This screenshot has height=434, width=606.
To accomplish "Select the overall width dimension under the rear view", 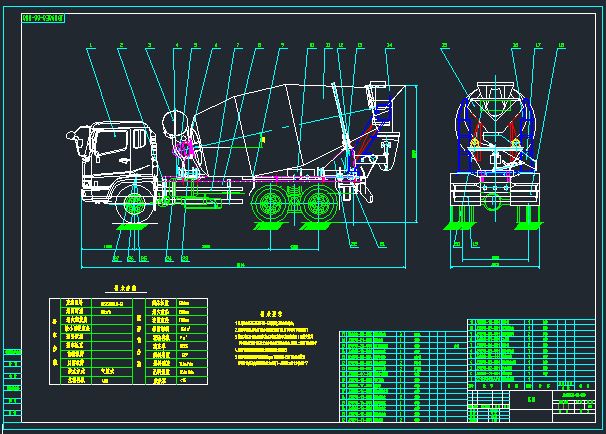I will [495, 265].
